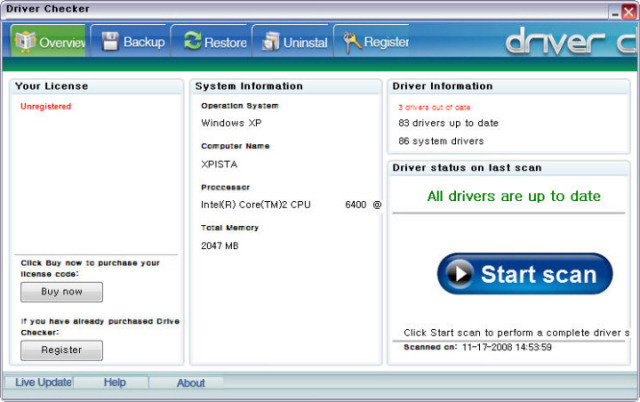This screenshot has height=402, width=640.
Task: Open the Overview tab
Action: (48, 41)
